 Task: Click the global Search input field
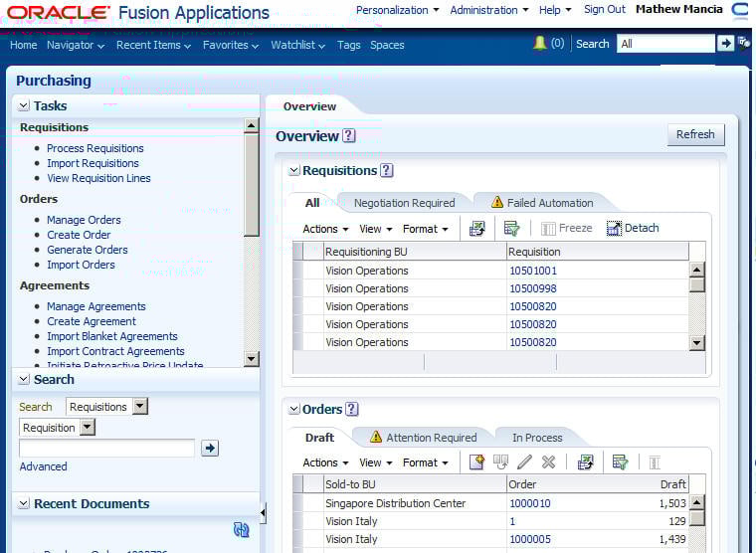(665, 44)
